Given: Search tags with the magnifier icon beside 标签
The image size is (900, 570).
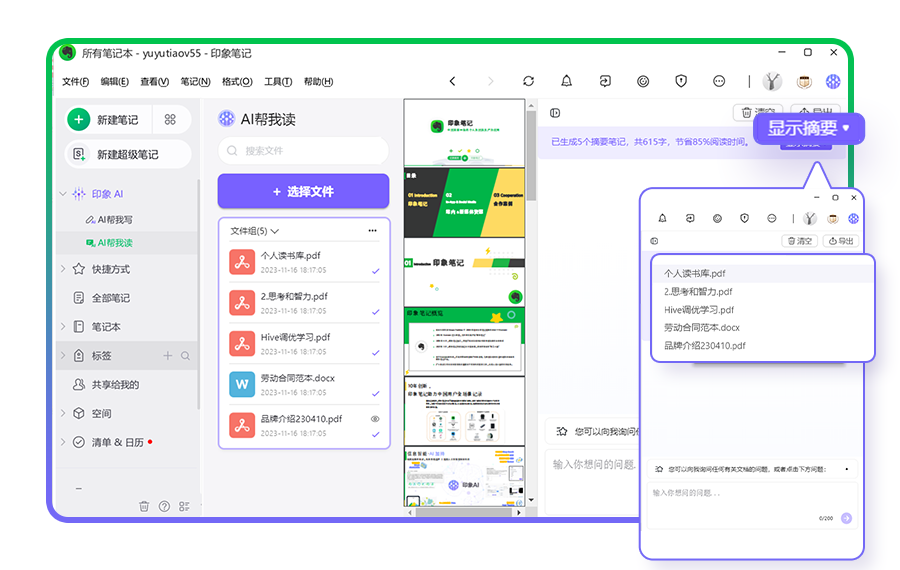Looking at the screenshot, I should [x=185, y=356].
